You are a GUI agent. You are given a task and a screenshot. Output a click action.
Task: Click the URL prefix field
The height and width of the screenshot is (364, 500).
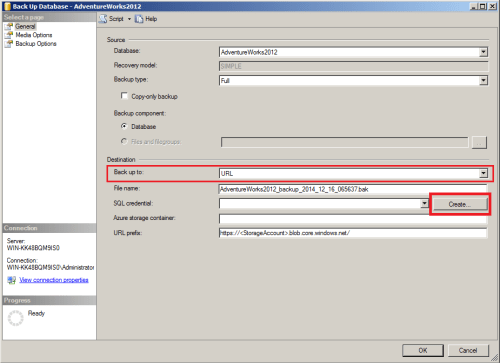pos(353,233)
